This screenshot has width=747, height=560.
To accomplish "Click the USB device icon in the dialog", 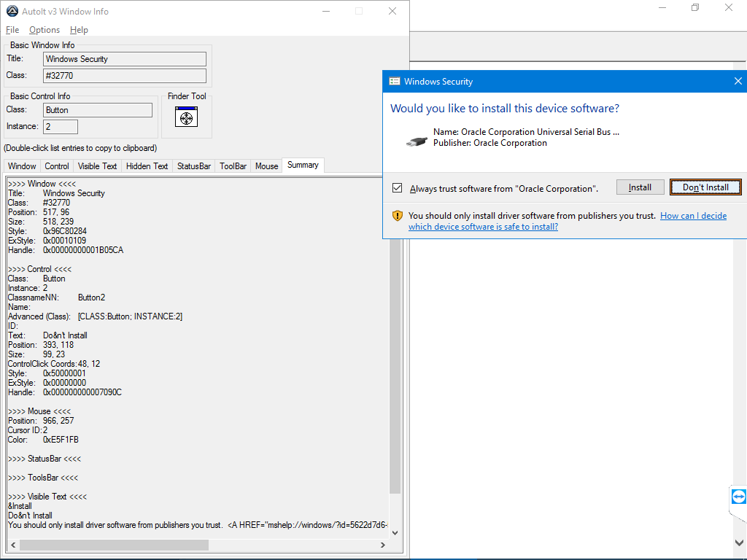I will pyautogui.click(x=417, y=141).
